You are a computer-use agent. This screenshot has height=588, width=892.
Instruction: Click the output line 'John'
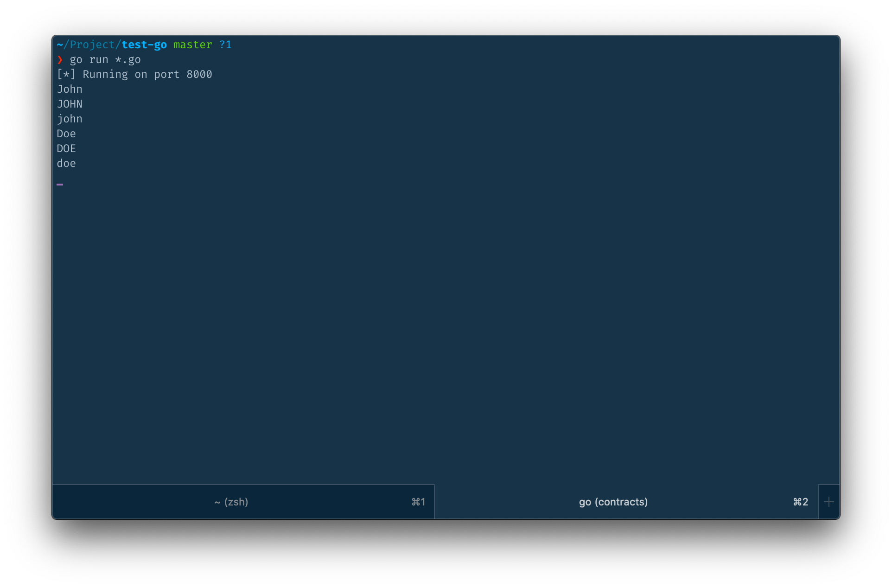click(70, 89)
